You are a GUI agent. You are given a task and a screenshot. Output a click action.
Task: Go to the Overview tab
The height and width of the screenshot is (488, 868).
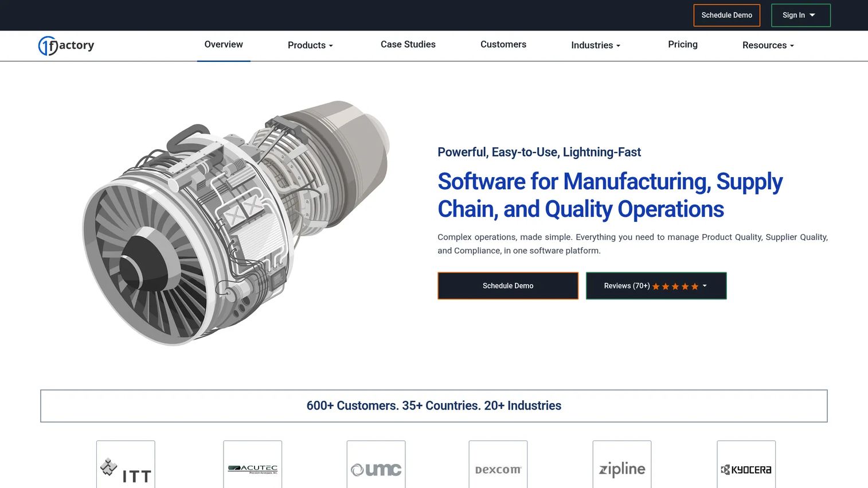click(224, 45)
